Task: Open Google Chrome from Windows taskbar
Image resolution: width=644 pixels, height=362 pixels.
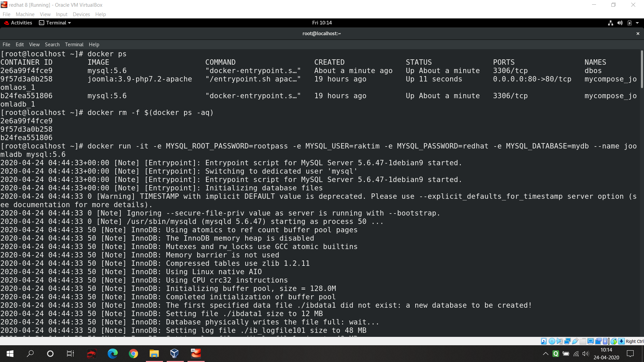Action: (133, 354)
